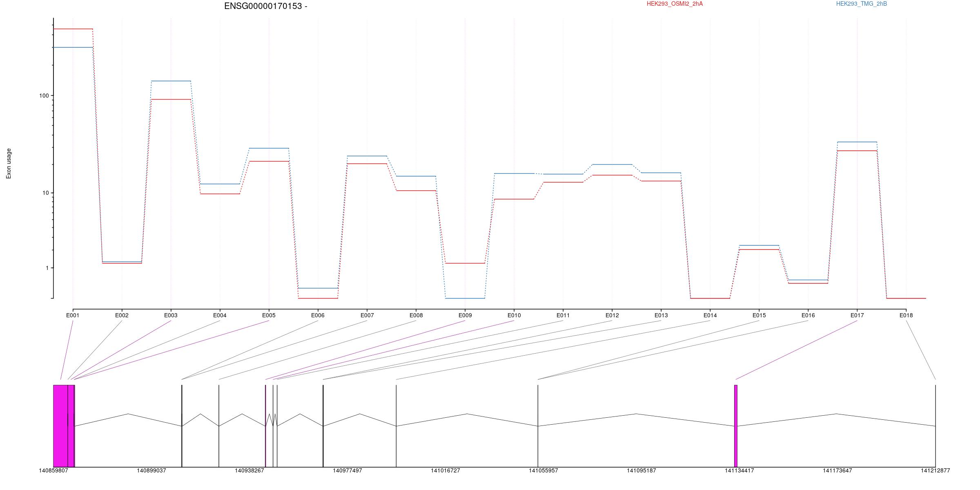Click exon label E012
The image size is (980, 490).
pos(612,315)
